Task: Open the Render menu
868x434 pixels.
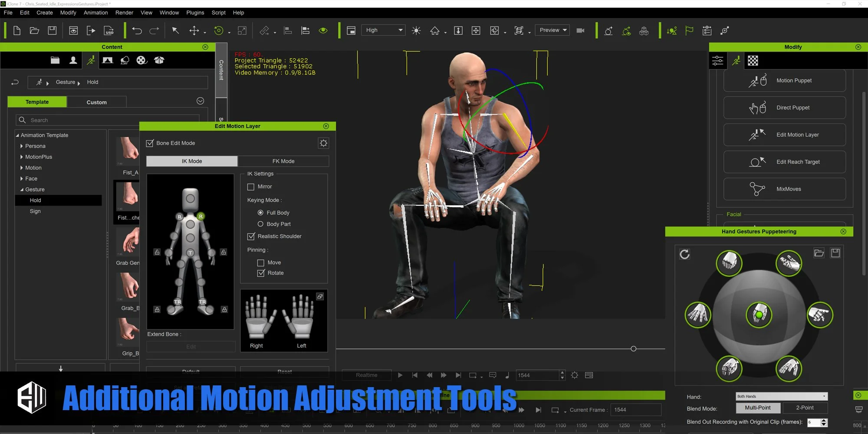Action: click(x=124, y=13)
